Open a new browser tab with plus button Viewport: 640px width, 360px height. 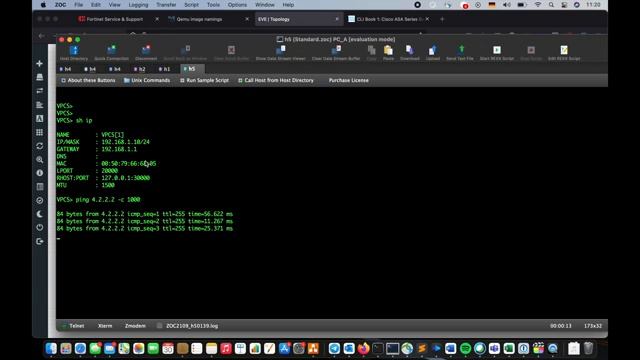(442, 19)
